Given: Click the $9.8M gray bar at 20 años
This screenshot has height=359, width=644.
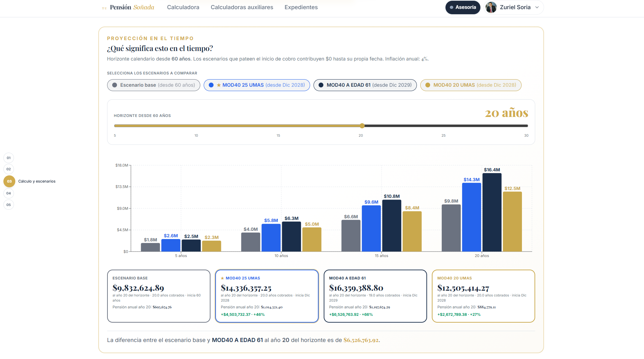Looking at the screenshot, I should (451, 228).
